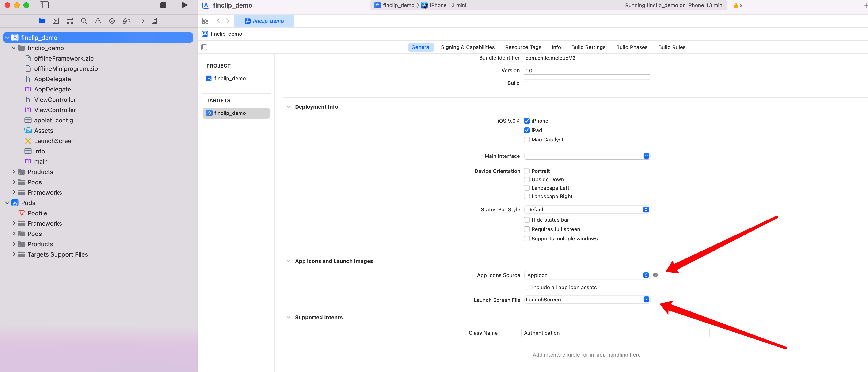Click arrow button beside AppIcon source
This screenshot has width=868, height=372.
655,275
